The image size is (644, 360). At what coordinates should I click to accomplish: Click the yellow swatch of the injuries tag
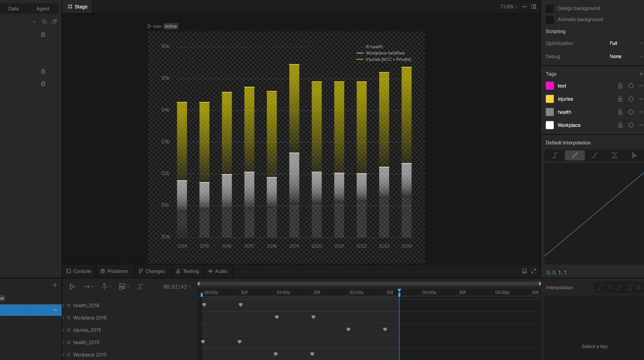point(550,99)
